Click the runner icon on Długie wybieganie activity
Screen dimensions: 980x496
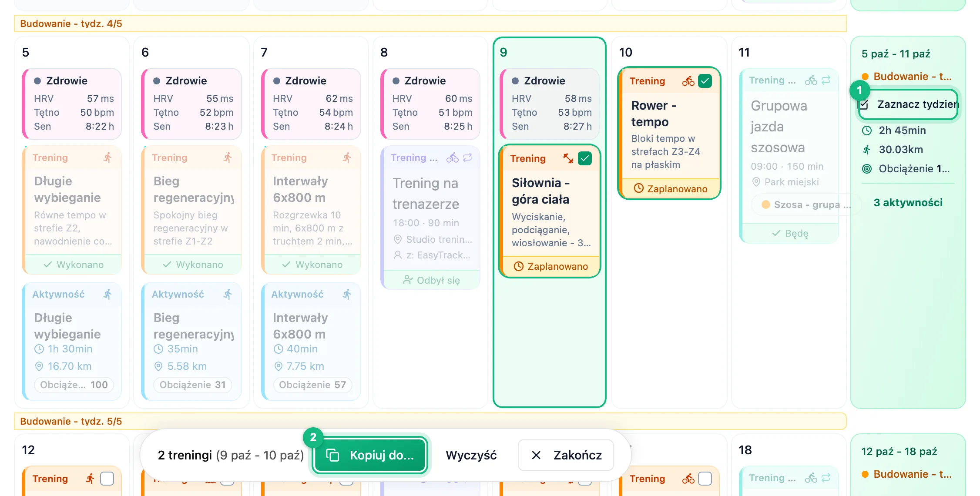(107, 294)
